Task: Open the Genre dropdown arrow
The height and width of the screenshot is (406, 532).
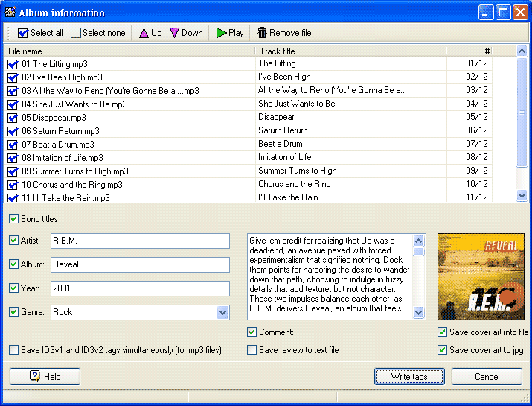Action: [222, 312]
